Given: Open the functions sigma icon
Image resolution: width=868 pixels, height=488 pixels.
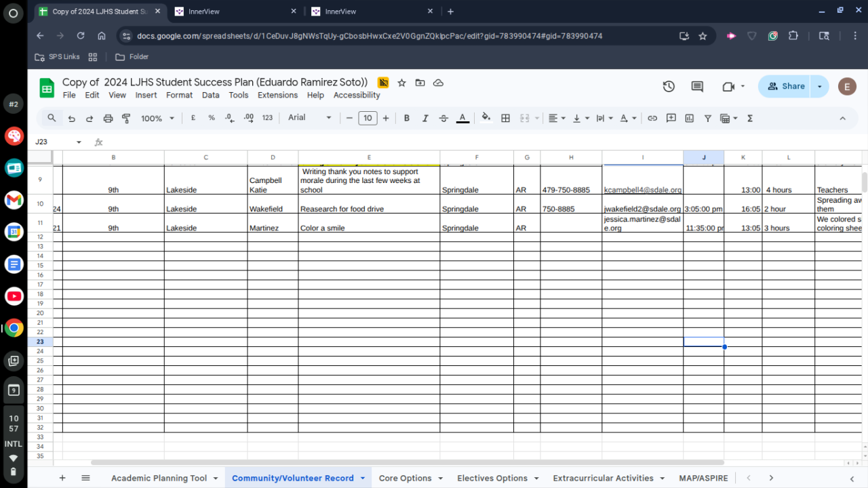Looking at the screenshot, I should 750,118.
